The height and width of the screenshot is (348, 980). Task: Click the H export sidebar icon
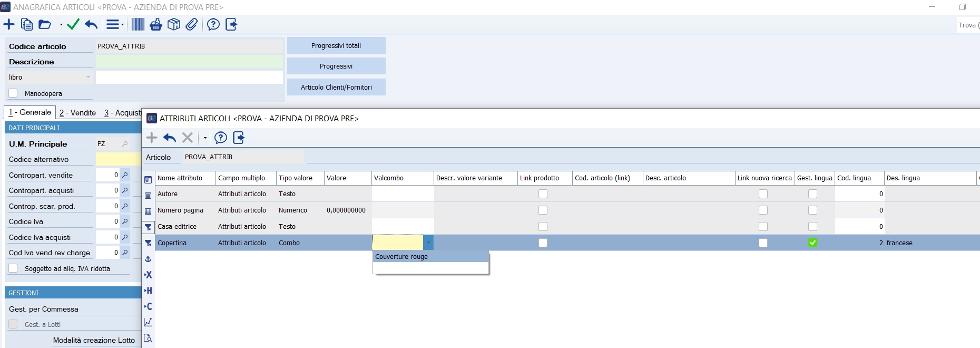click(148, 291)
